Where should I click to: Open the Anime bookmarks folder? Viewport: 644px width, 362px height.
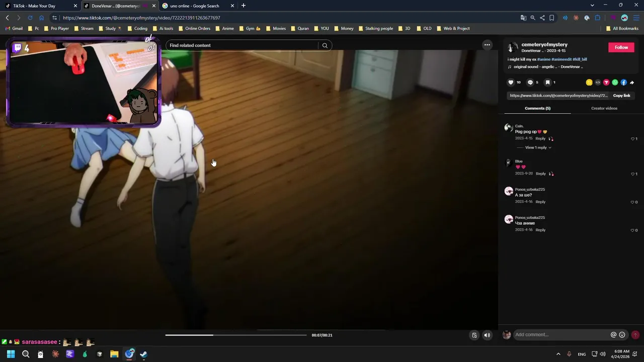[x=225, y=29]
